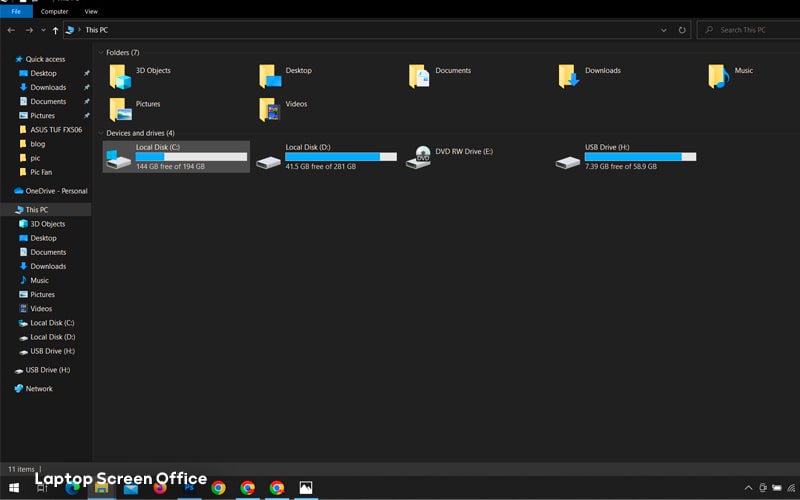Click the Search This PC field

tap(748, 30)
